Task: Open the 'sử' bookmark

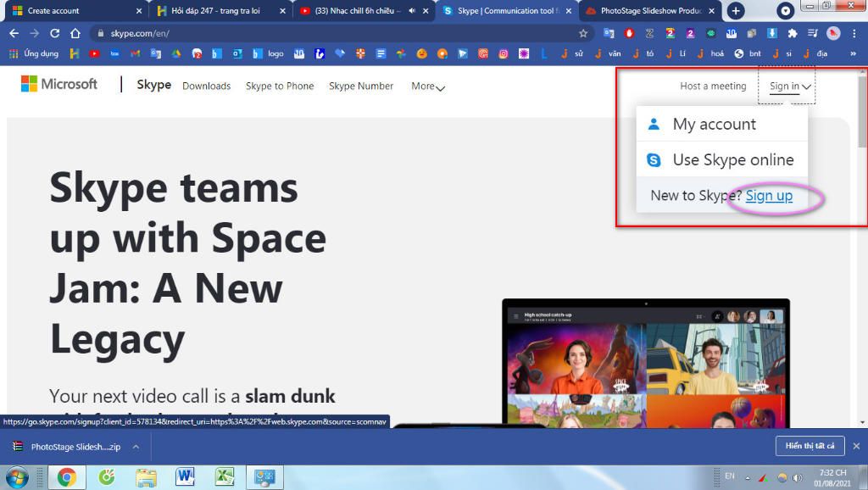Action: [572, 53]
